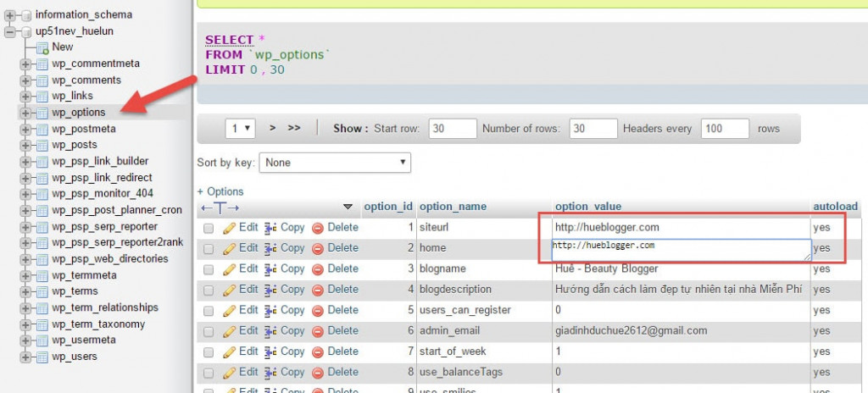The height and width of the screenshot is (393, 868).
Task: Click the Delete icon for blogdescription row
Action: click(318, 290)
